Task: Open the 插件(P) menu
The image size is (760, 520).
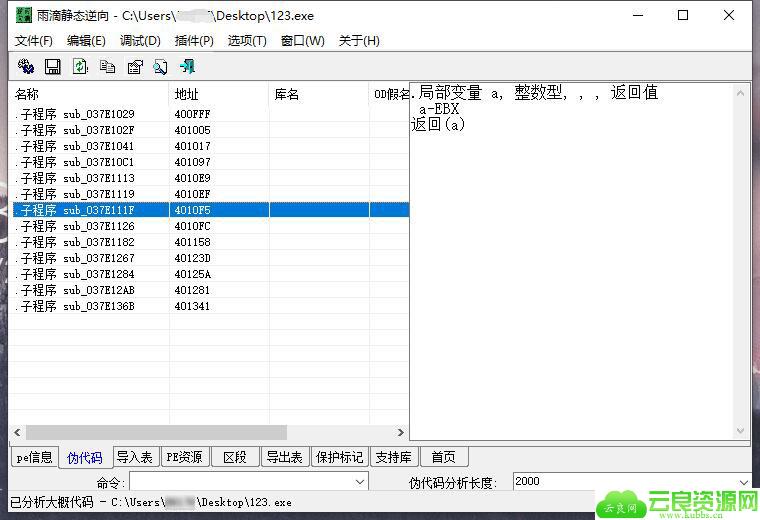Action: click(194, 41)
